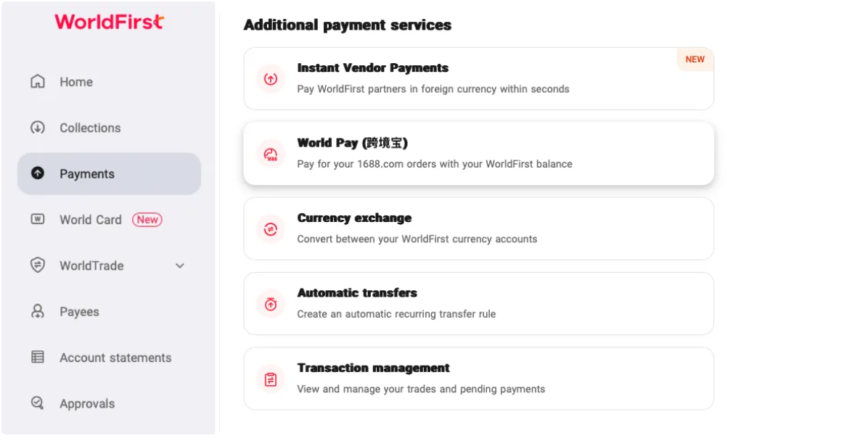
Task: Click the Home house icon
Action: point(38,81)
